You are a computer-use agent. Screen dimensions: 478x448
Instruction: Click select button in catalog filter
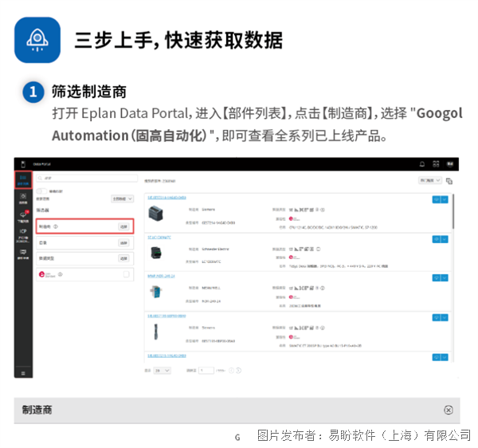click(123, 243)
